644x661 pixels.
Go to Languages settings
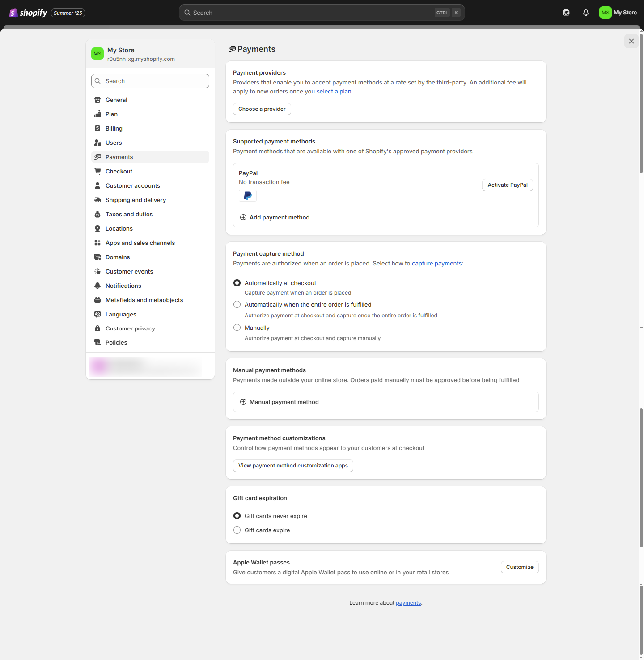[x=150, y=314]
